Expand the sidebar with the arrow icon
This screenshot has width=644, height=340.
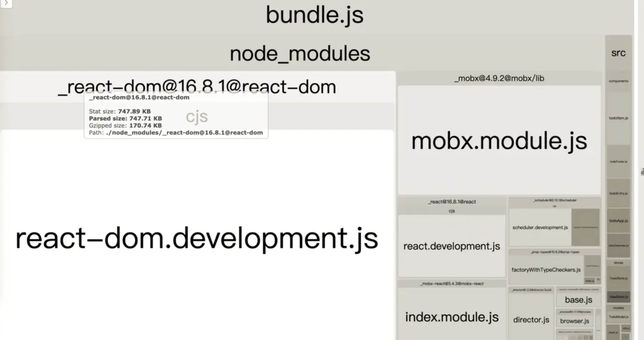[x=6, y=3]
